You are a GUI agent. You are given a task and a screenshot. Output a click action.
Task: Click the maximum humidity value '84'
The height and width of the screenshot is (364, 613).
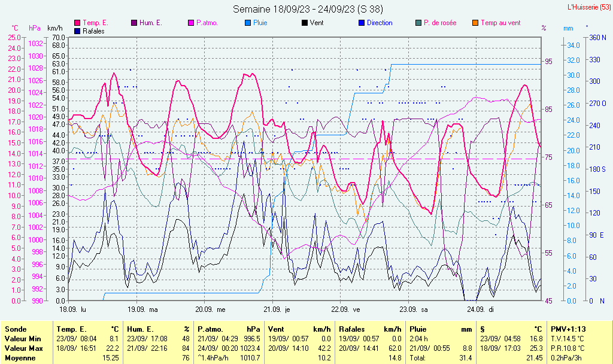coord(186,348)
